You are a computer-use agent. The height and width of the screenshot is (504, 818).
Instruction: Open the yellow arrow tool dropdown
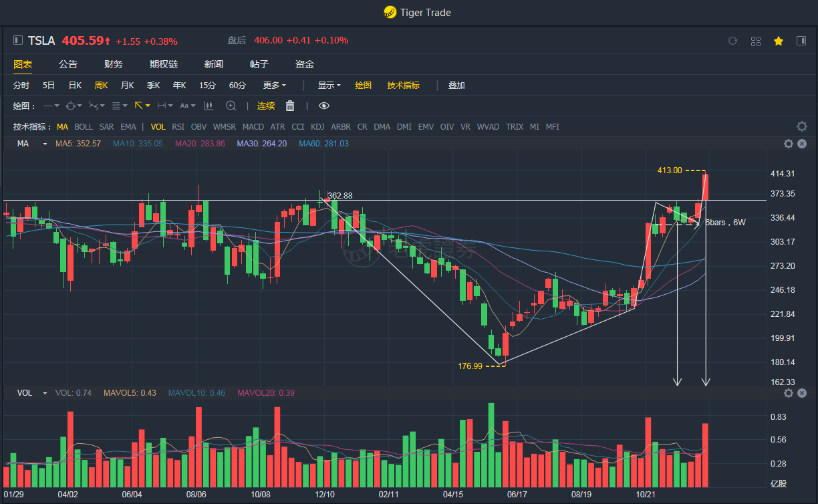(x=142, y=106)
